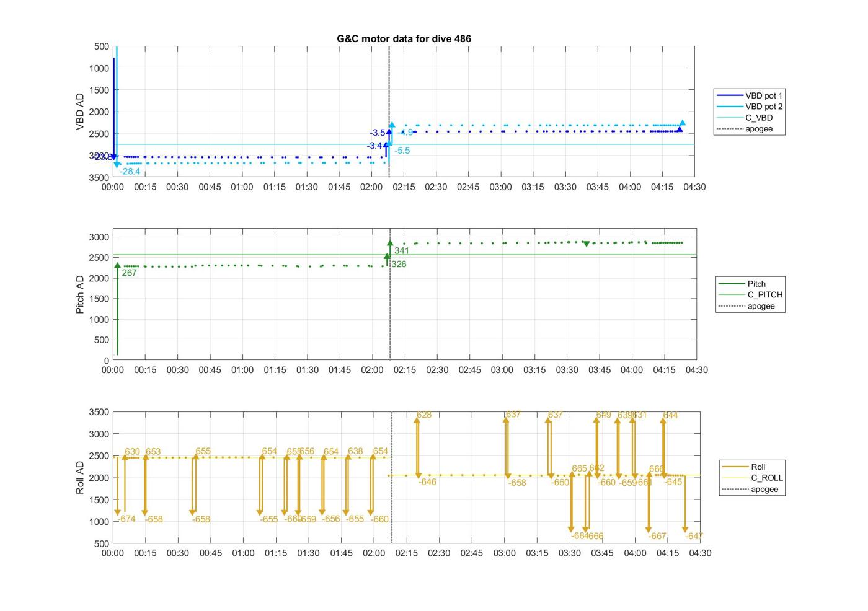
Task: Click the '-674' roll data label
Action: [x=126, y=519]
